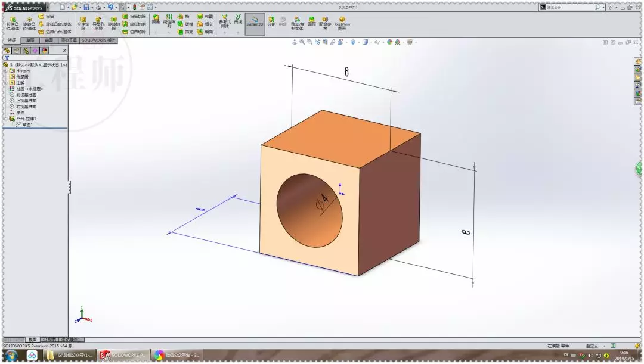Open the Windows Start button
The image size is (644, 364).
(x=11, y=356)
